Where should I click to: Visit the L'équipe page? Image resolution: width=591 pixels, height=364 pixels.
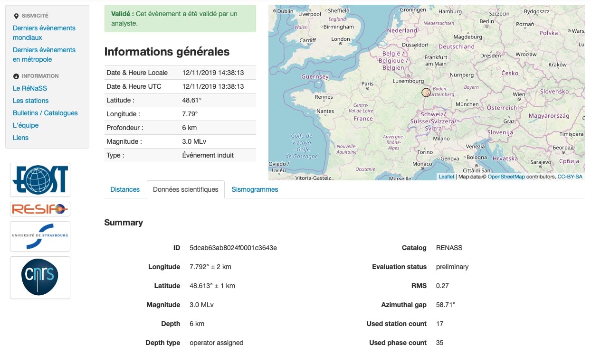point(26,125)
